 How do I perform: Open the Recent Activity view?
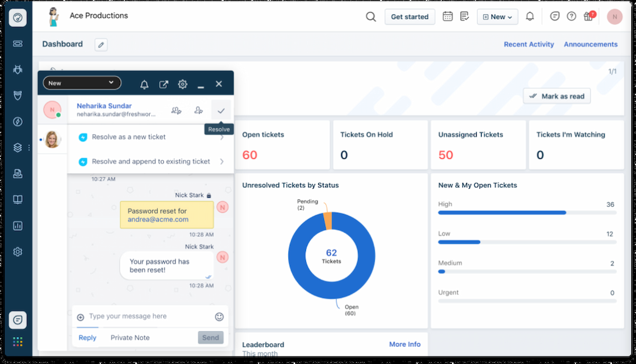[x=529, y=44]
